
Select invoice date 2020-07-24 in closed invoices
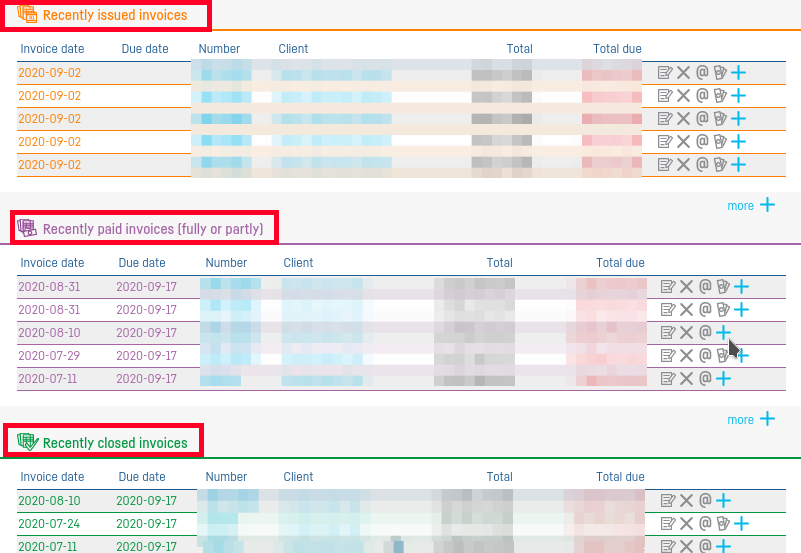(x=49, y=524)
